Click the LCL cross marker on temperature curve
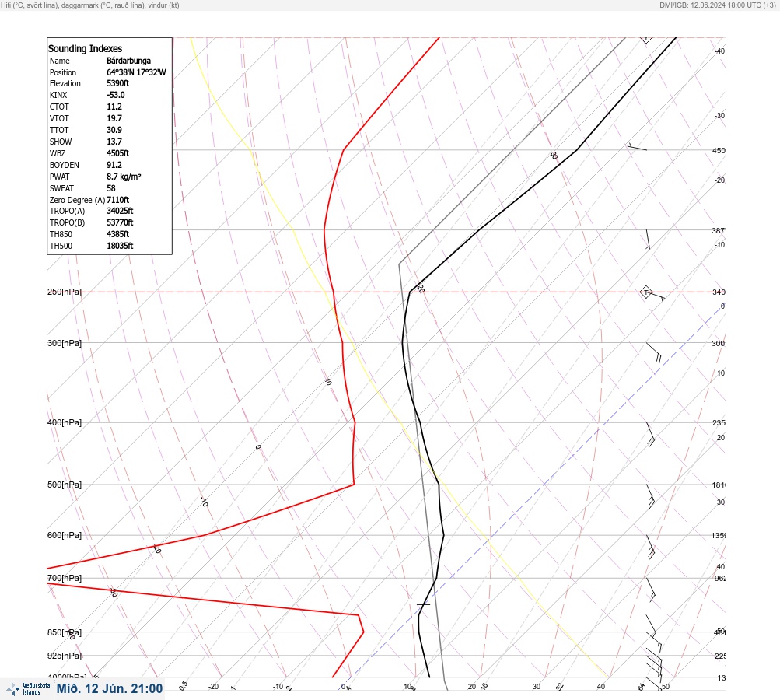780x700 pixels. coord(423,604)
